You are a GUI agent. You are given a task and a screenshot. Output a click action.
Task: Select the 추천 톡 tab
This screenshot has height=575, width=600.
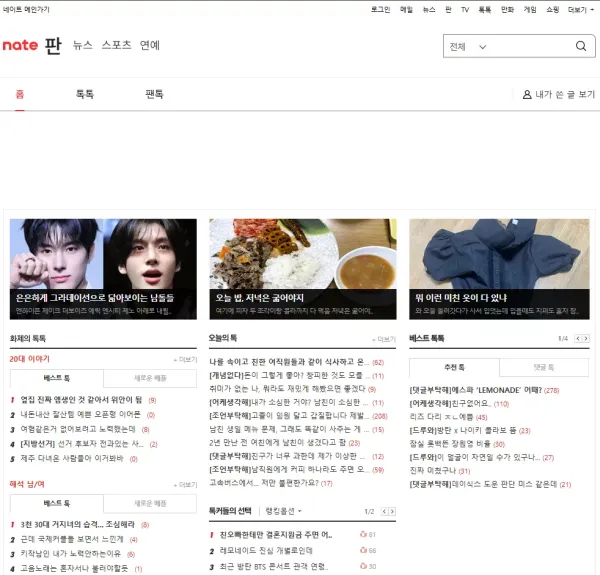point(454,368)
